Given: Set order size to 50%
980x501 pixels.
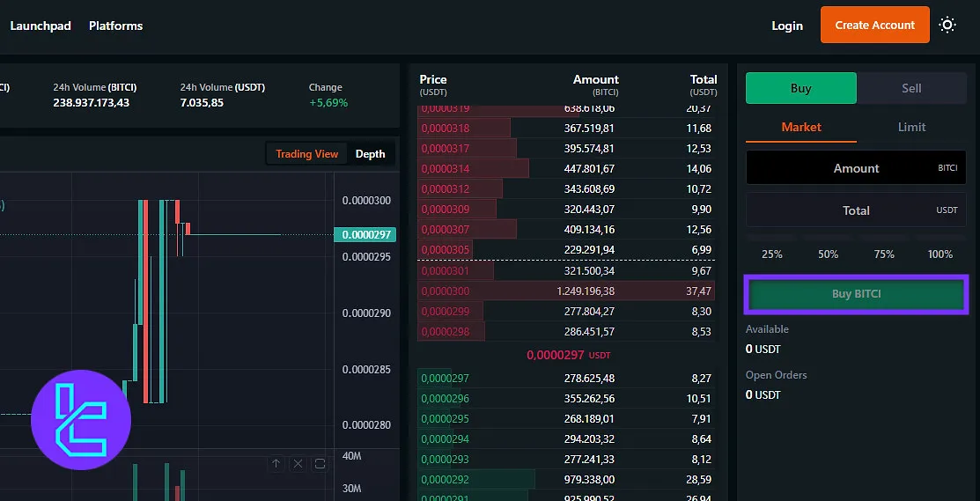Looking at the screenshot, I should click(x=828, y=254).
